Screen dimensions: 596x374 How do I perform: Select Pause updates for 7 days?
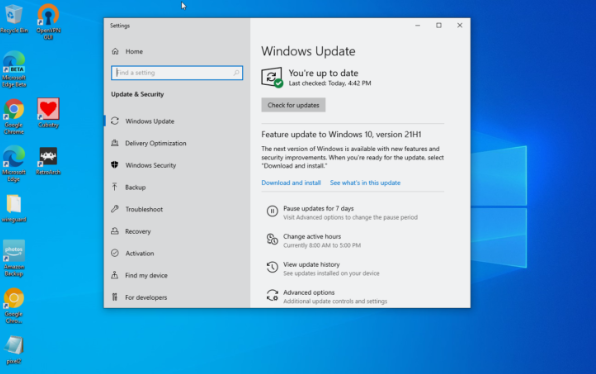pos(319,209)
